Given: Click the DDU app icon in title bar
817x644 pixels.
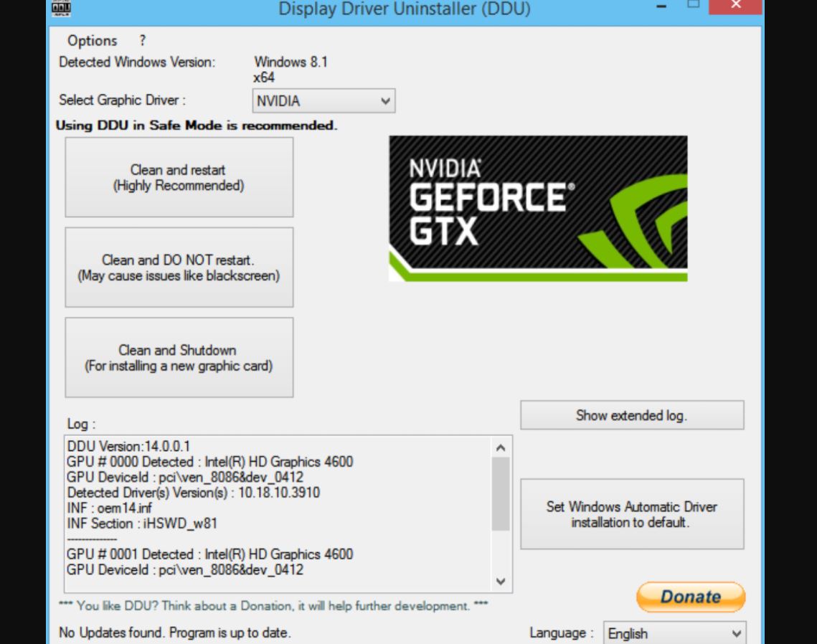Looking at the screenshot, I should tap(62, 7).
